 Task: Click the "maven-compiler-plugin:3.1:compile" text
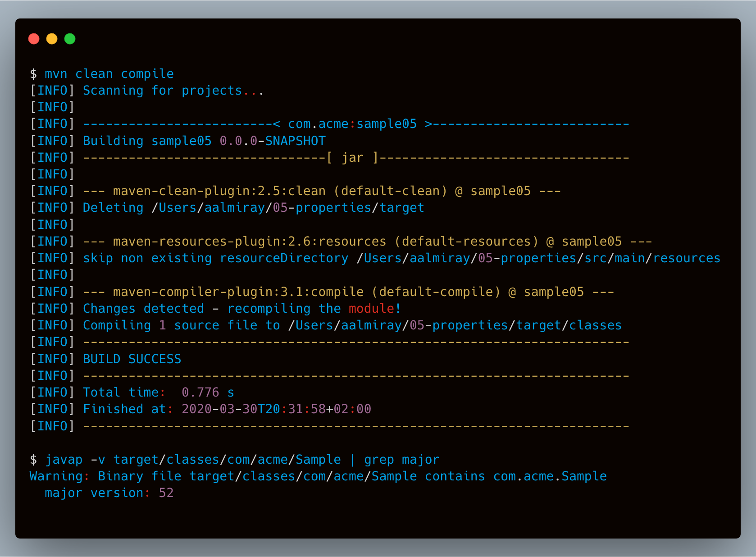[238, 292]
